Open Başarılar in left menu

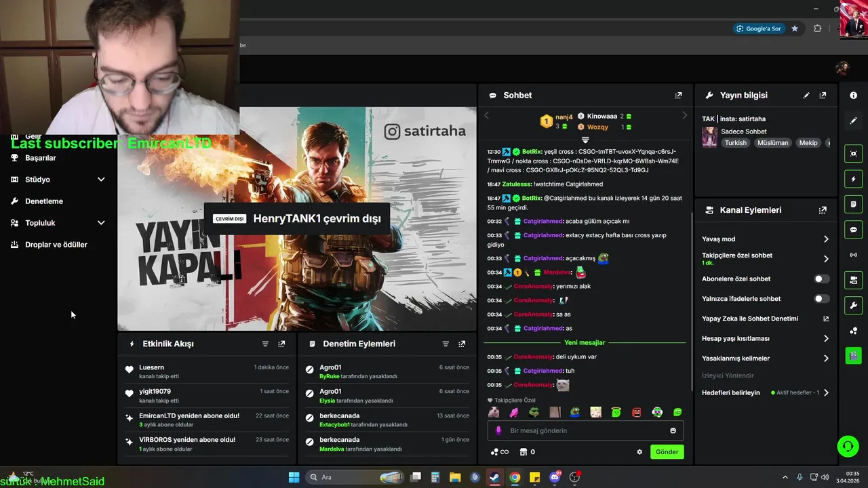tap(41, 158)
